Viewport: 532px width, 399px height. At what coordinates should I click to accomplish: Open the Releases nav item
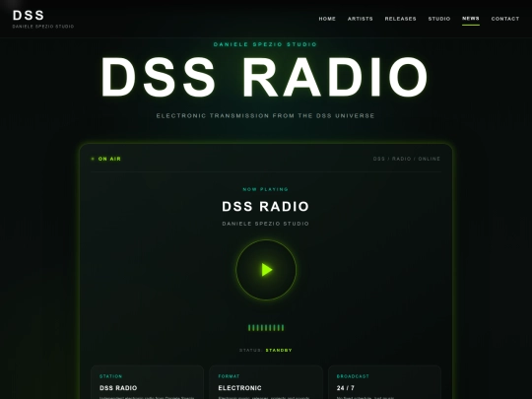pos(400,19)
